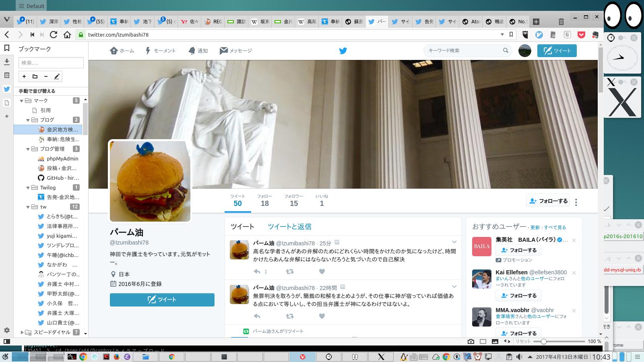This screenshot has height=362, width=644.
Task: Open closed tabs trash can
Action: [561, 22]
